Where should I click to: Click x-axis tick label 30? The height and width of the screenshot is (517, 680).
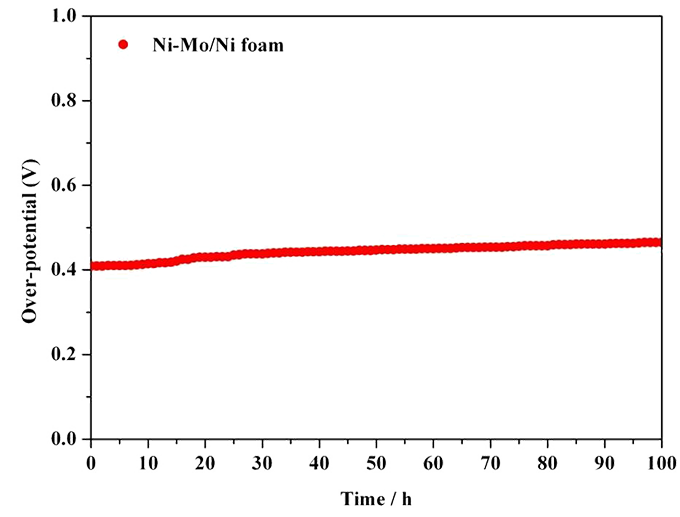click(262, 463)
